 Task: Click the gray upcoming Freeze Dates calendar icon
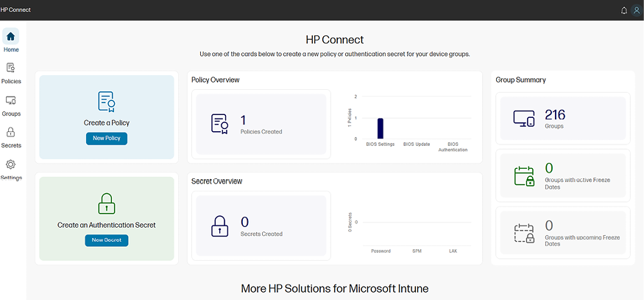(x=524, y=233)
